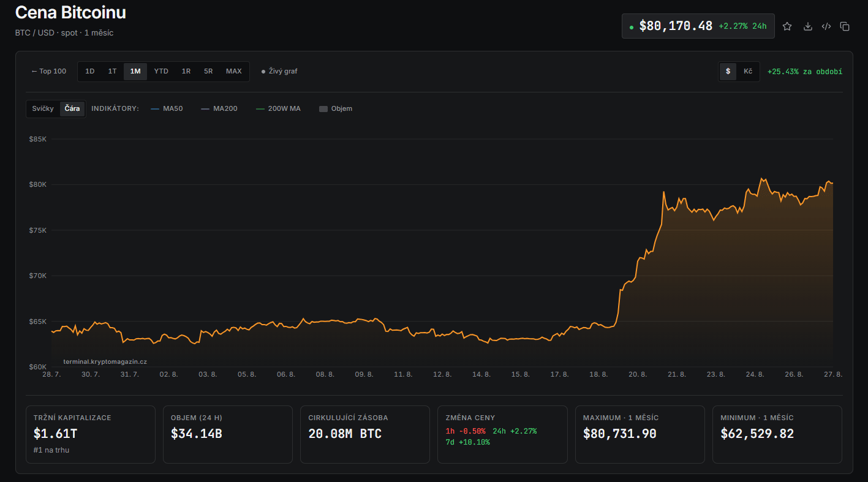Click the Cena Bitcoinu heading
Viewport: 868px width, 482px height.
(70, 12)
